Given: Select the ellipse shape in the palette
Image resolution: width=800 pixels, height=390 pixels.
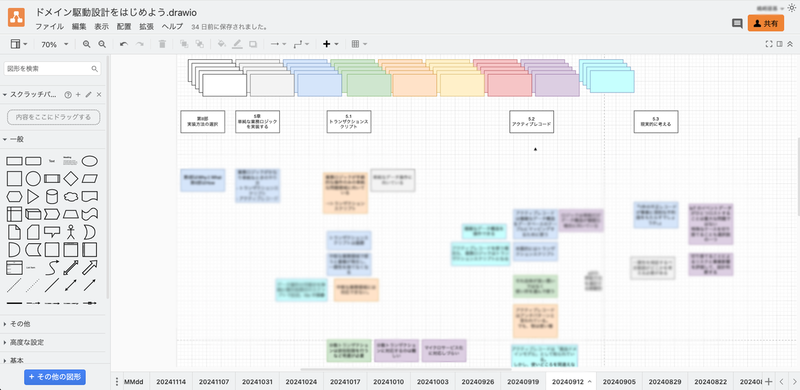Looking at the screenshot, I should coord(90,161).
